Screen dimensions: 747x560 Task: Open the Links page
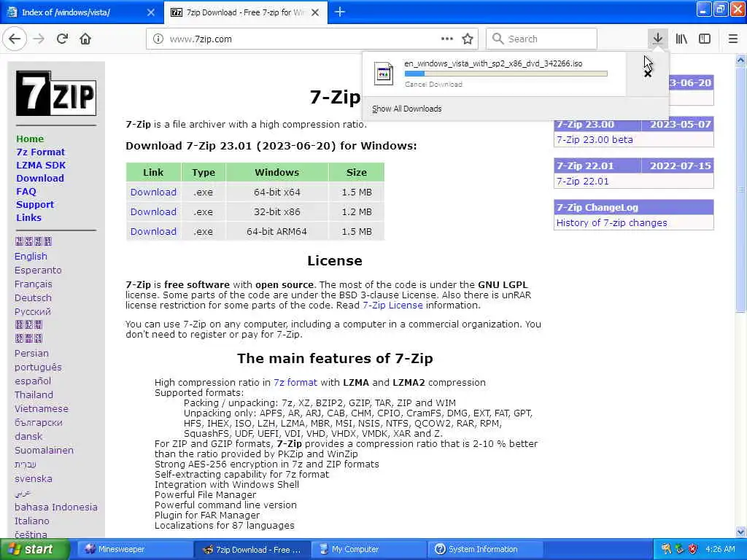(28, 217)
